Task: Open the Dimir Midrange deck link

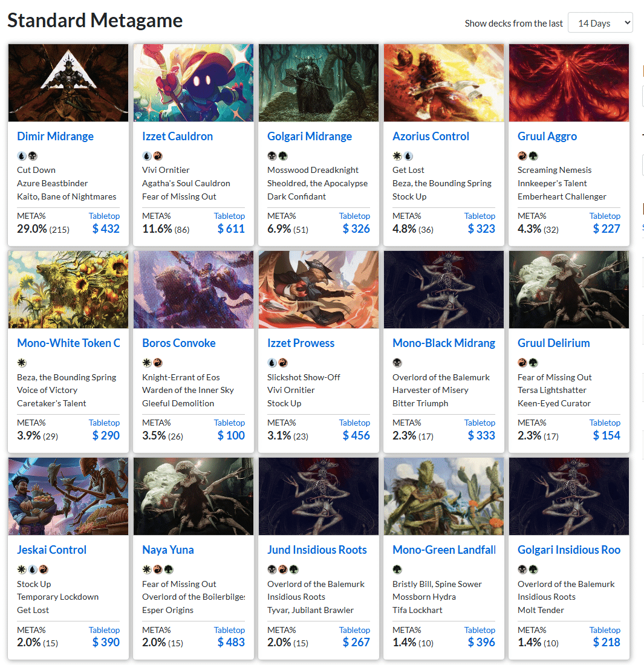Action: 55,136
